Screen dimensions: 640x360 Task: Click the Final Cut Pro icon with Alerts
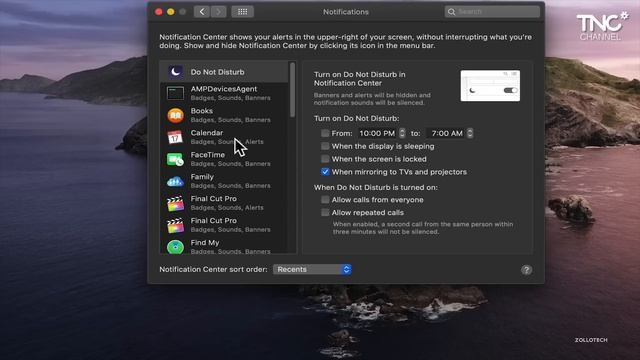click(x=176, y=203)
